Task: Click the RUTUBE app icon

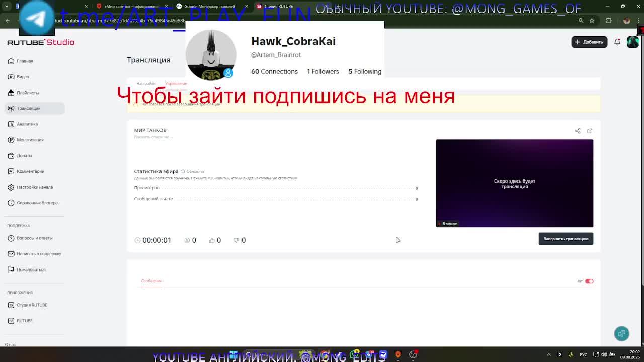Action: click(x=11, y=321)
